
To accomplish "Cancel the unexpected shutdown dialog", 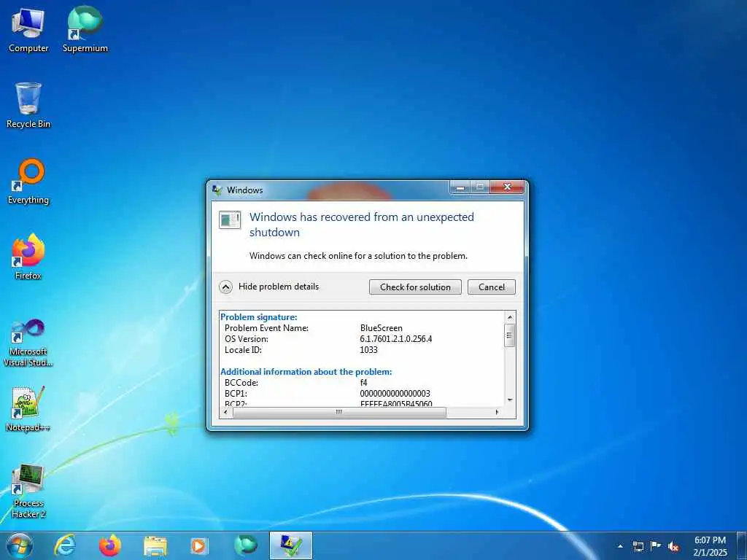I will coord(491,287).
